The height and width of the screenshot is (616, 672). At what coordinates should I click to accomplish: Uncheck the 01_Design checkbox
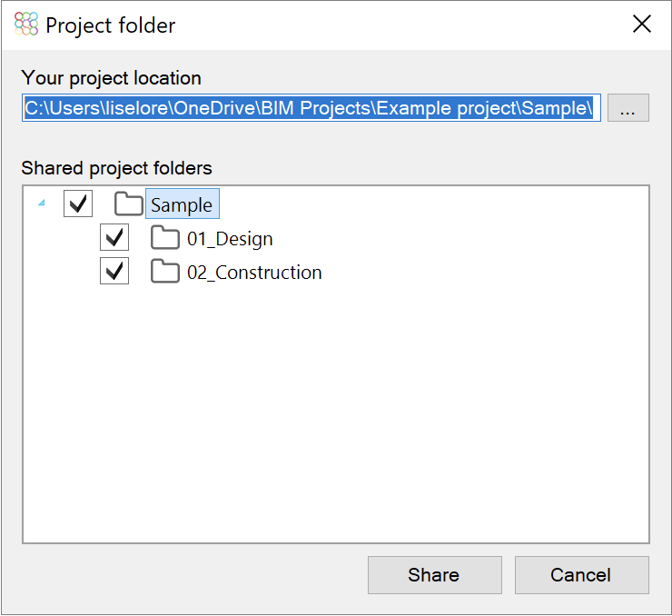pyautogui.click(x=114, y=238)
